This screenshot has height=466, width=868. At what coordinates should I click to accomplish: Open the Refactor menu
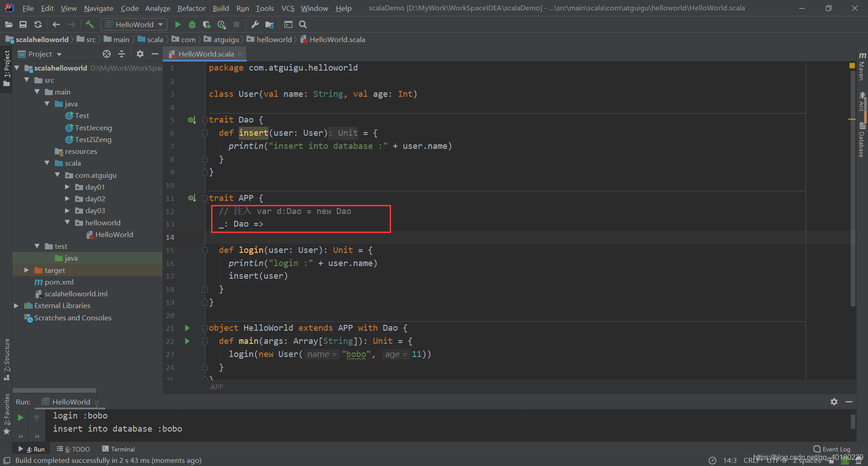pyautogui.click(x=191, y=8)
